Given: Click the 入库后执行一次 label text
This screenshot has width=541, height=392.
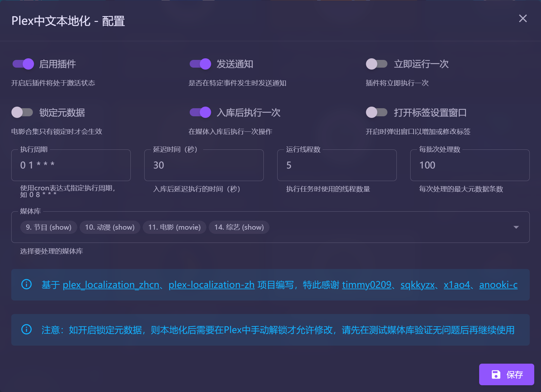Looking at the screenshot, I should tap(248, 112).
